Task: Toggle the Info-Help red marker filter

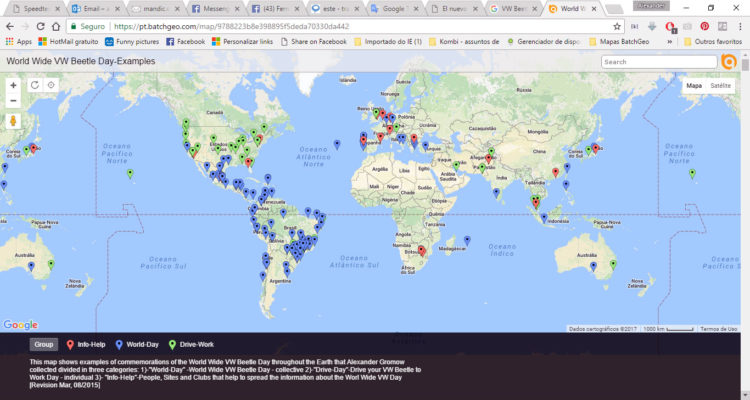Action: click(x=85, y=344)
